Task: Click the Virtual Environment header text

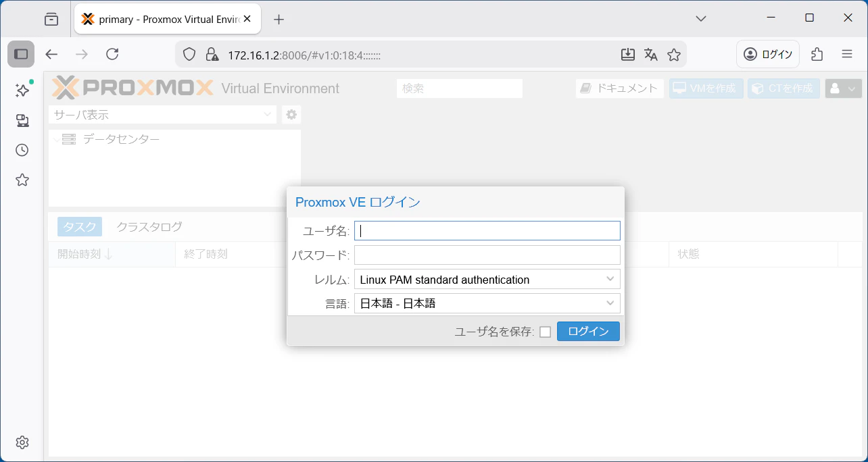Action: coord(281,88)
